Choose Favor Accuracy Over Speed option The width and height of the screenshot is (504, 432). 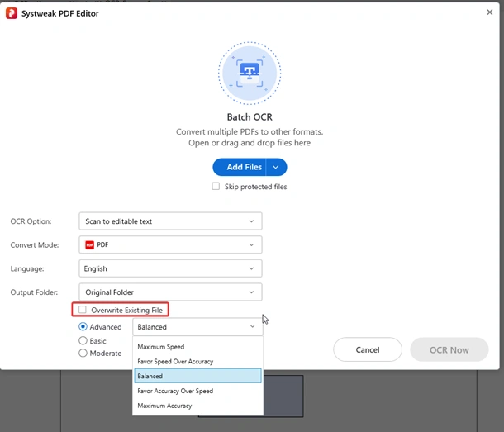pyautogui.click(x=197, y=391)
